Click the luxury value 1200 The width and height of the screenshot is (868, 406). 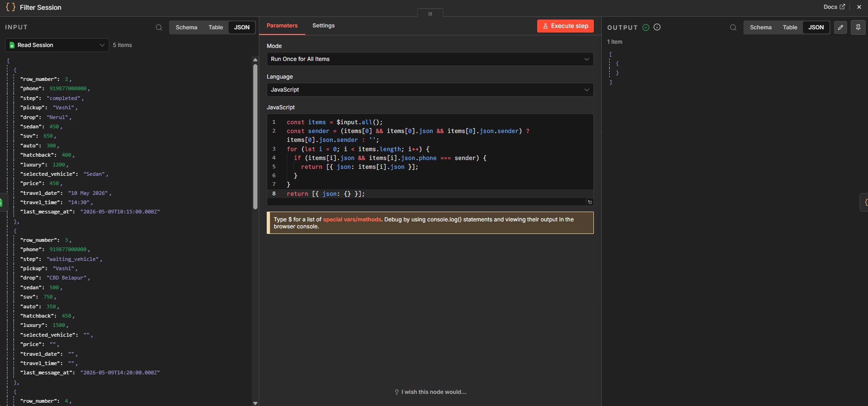(x=59, y=165)
